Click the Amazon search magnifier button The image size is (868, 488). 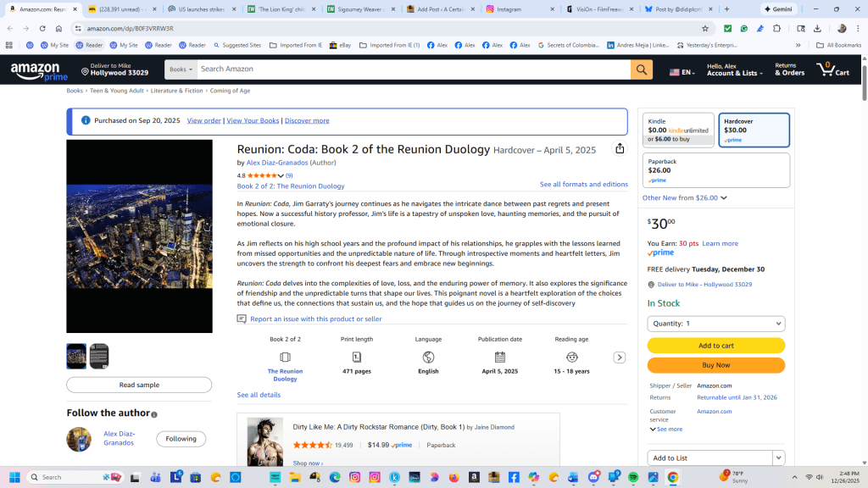point(642,69)
